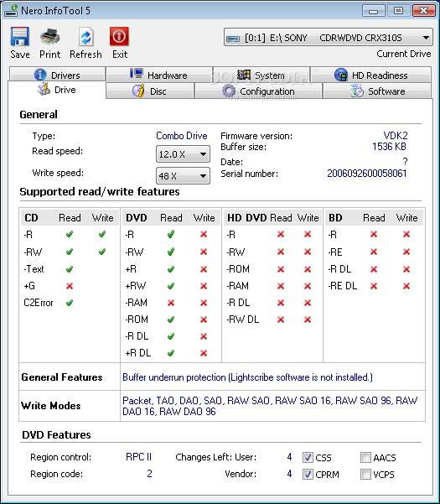Click the Region code value 2
The height and width of the screenshot is (504, 440).
(149, 474)
